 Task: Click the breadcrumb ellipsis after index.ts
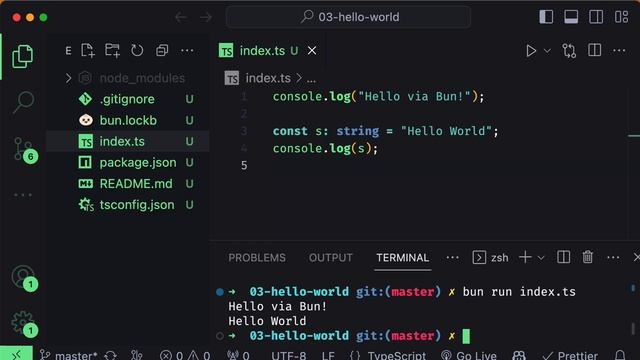(311, 79)
